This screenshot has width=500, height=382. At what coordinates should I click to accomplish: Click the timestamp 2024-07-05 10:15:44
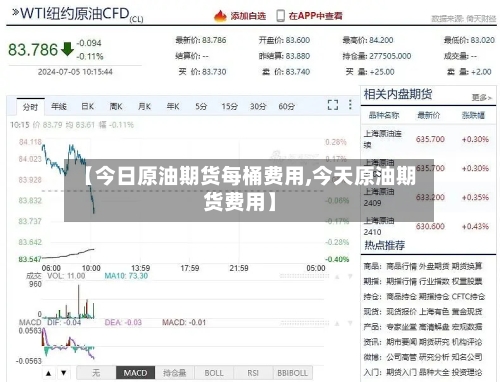tap(75, 72)
